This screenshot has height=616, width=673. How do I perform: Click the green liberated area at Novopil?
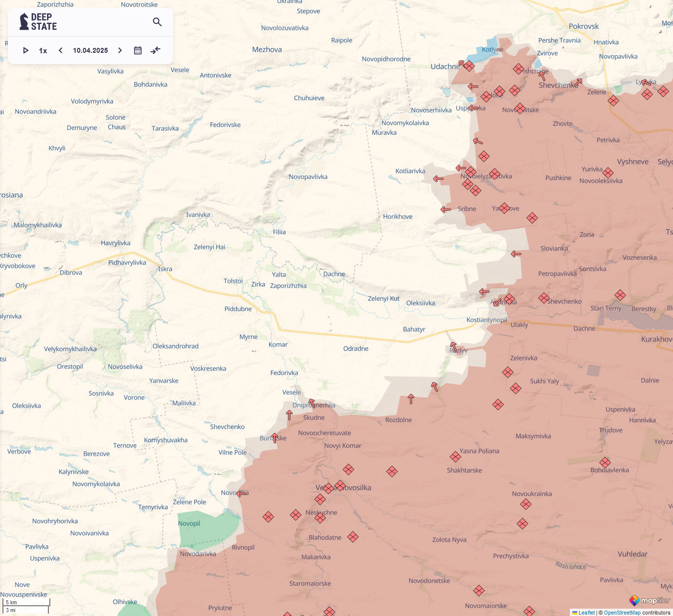208,530
